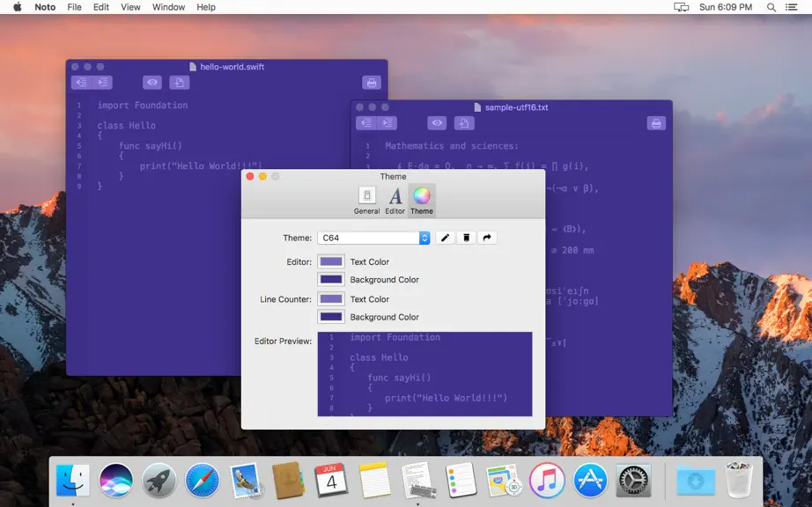Image resolution: width=812 pixels, height=507 pixels.
Task: Switch to the General preferences tab
Action: tap(366, 201)
